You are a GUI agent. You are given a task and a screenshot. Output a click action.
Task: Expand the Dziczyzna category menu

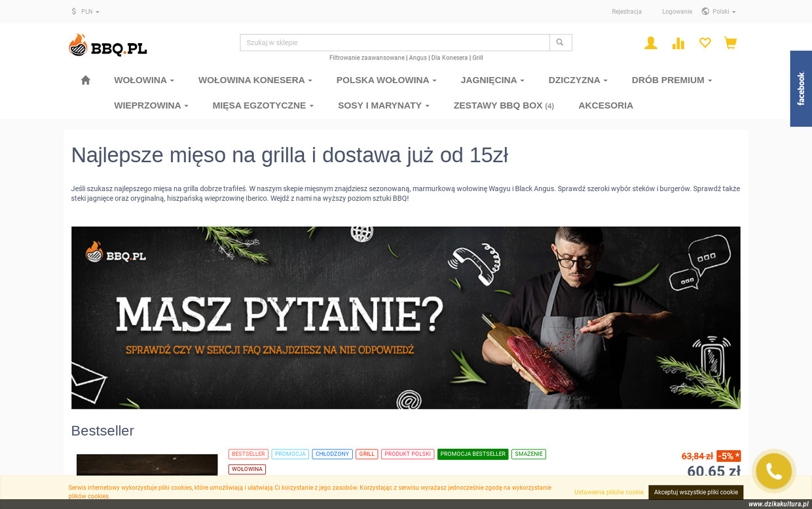(578, 80)
